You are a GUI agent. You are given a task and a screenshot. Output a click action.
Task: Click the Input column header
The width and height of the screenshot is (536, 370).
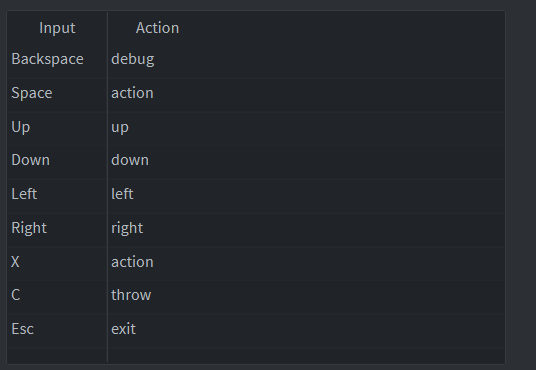(57, 28)
